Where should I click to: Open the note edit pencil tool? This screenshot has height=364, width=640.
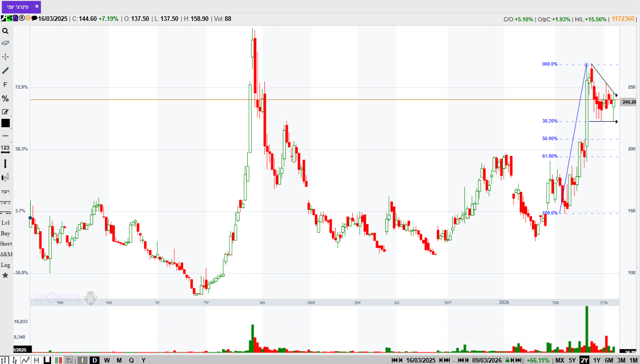point(5,111)
